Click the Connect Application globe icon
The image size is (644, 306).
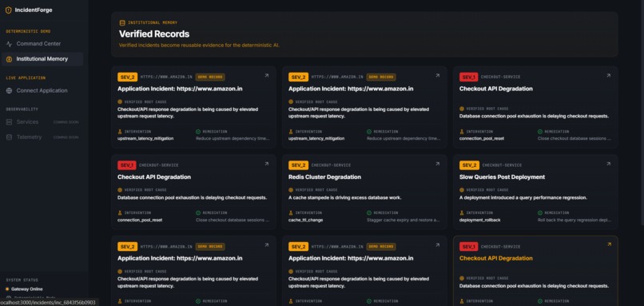9,91
